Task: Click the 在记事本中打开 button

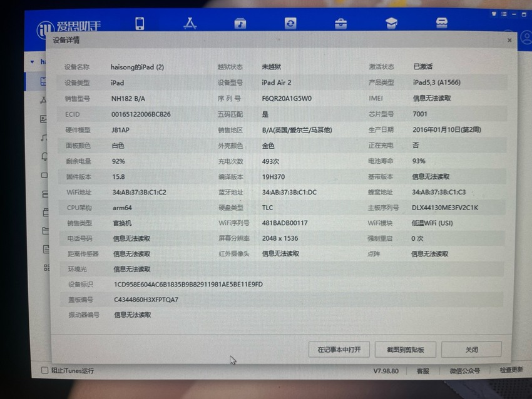Action: tap(339, 350)
